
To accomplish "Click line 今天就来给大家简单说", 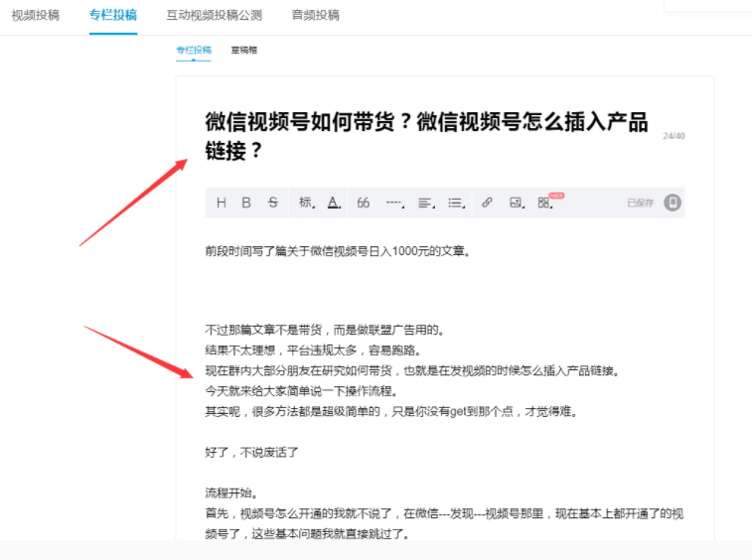I will pos(302,391).
